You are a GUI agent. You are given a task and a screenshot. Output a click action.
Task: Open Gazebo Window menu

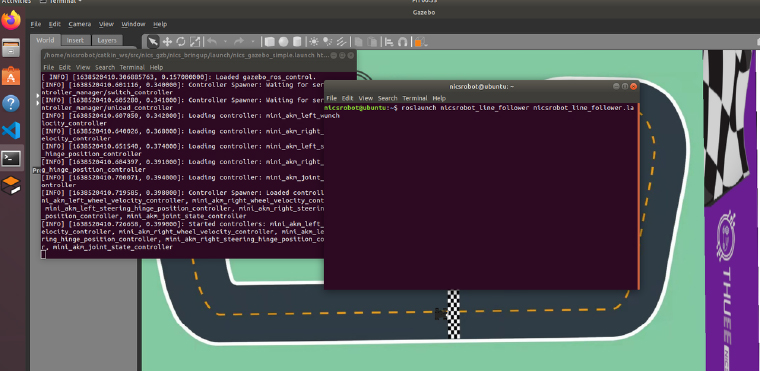tap(133, 24)
